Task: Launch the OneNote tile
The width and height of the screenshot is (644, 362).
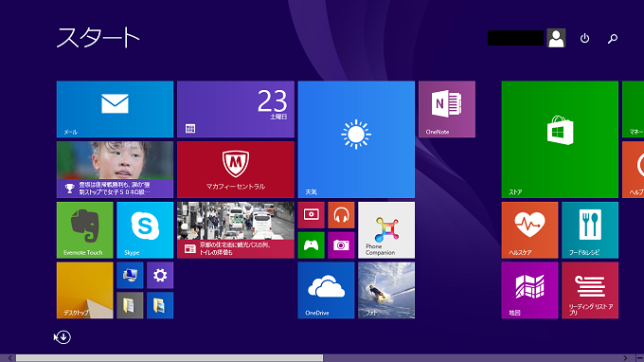Action: (447, 109)
